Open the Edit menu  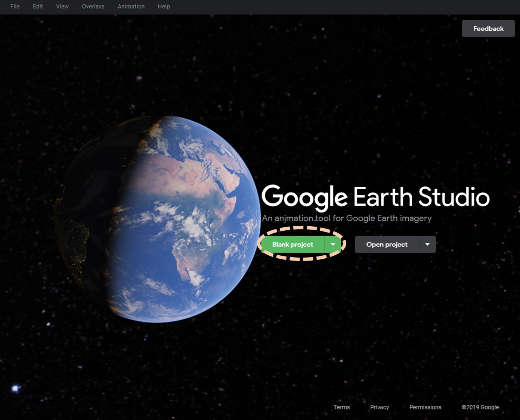click(x=38, y=6)
